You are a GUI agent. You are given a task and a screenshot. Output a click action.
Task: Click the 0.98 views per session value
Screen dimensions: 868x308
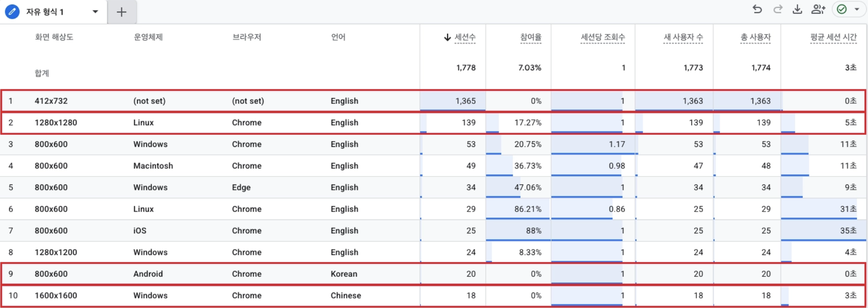[x=617, y=166]
